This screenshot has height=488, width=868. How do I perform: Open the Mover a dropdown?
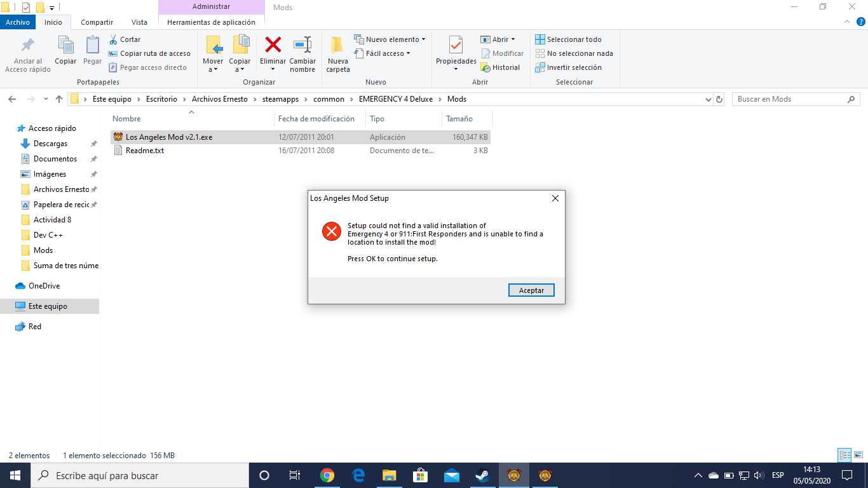pyautogui.click(x=213, y=54)
